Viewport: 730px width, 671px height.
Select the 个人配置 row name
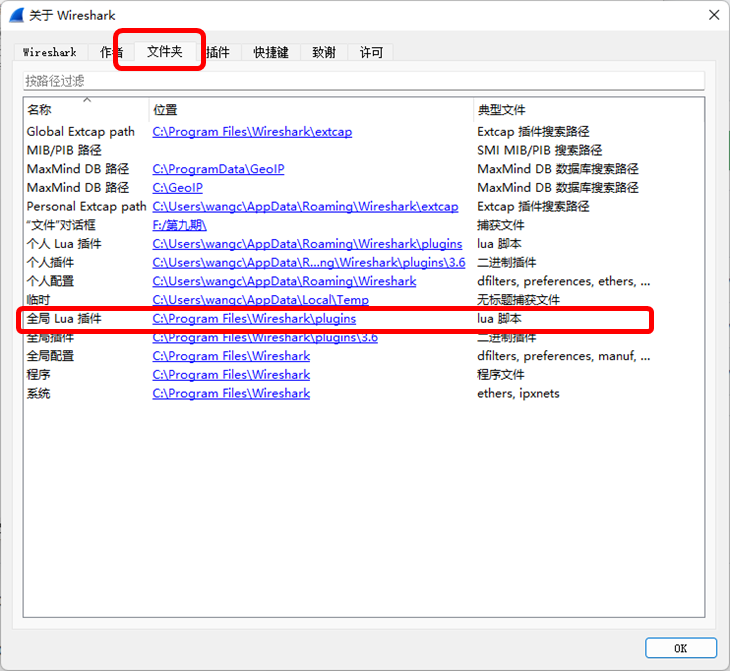[x=50, y=281]
